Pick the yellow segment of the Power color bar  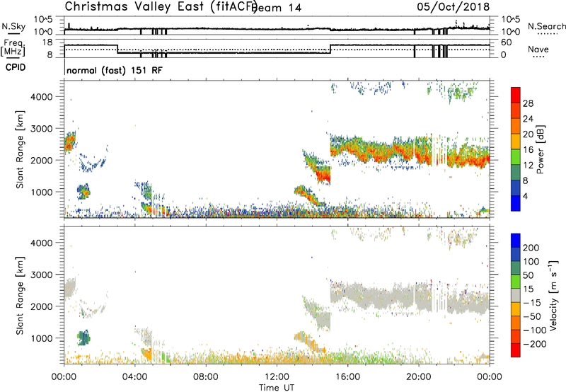coord(516,142)
